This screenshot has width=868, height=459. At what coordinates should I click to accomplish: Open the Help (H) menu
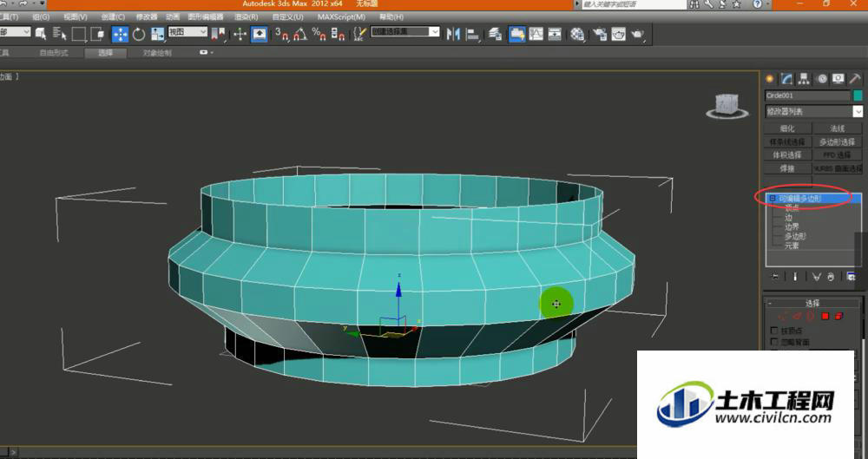coord(391,17)
